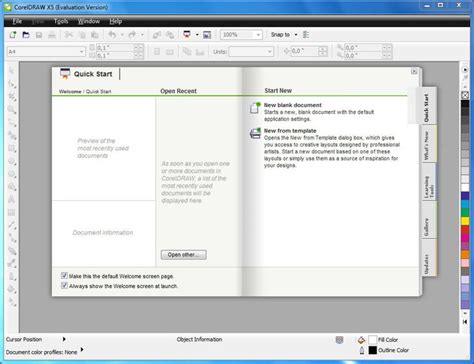
Task: Open the Help menu
Action: point(116,21)
